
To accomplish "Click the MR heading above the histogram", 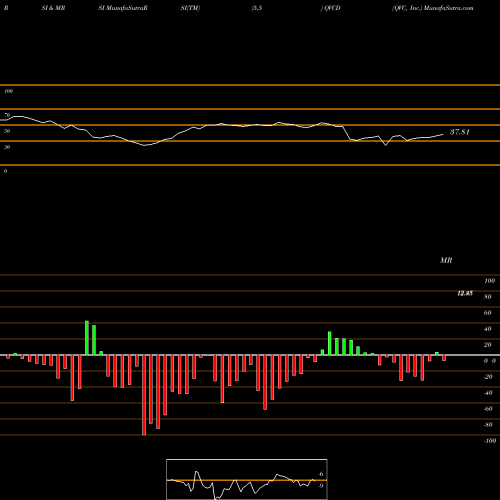I will coord(446,260).
